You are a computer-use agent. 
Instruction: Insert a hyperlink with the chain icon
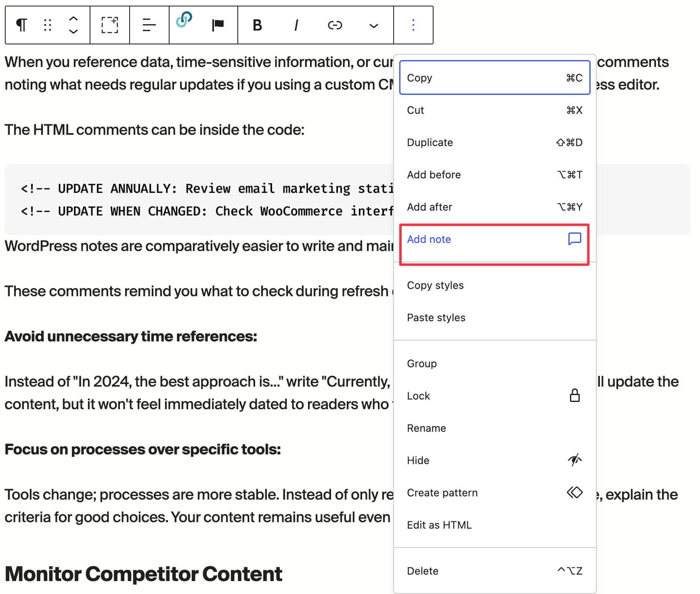335,25
